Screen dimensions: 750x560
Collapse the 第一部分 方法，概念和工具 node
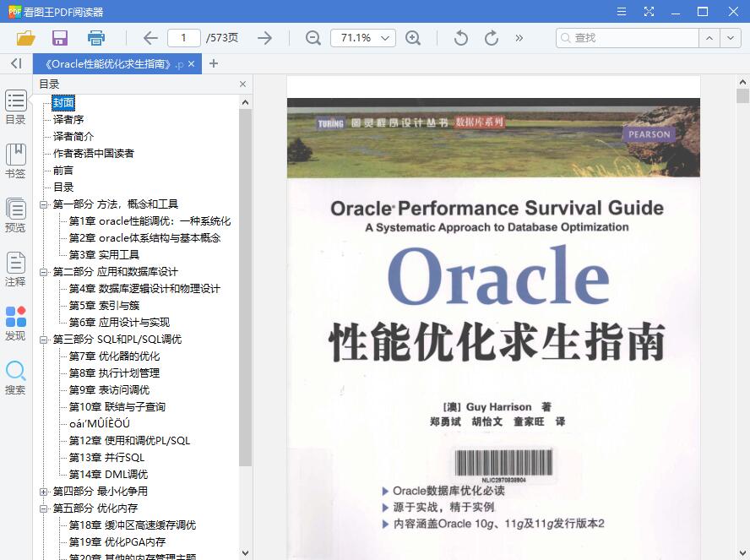coord(44,204)
